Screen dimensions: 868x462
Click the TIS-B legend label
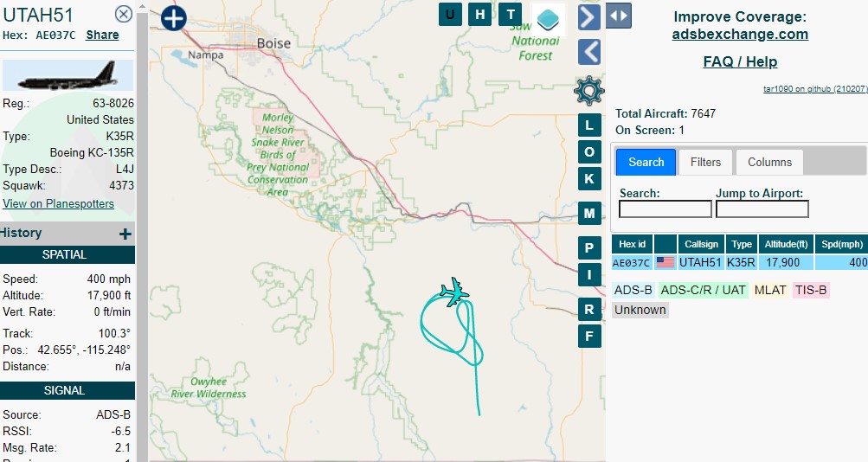click(811, 290)
